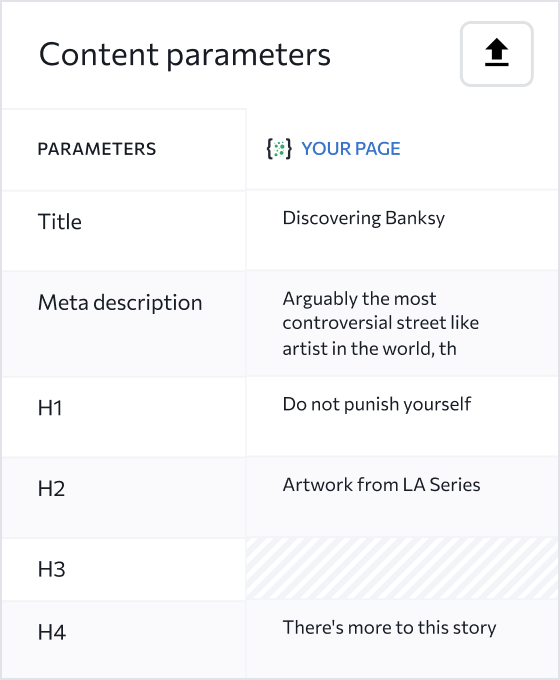Click the controversial street like text line
560x680 pixels.
coord(380,323)
